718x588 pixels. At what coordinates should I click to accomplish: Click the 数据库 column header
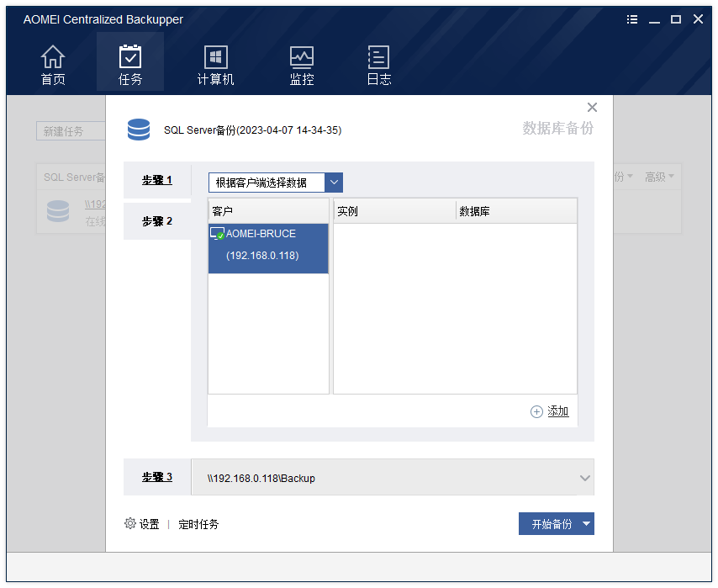pyautogui.click(x=516, y=211)
